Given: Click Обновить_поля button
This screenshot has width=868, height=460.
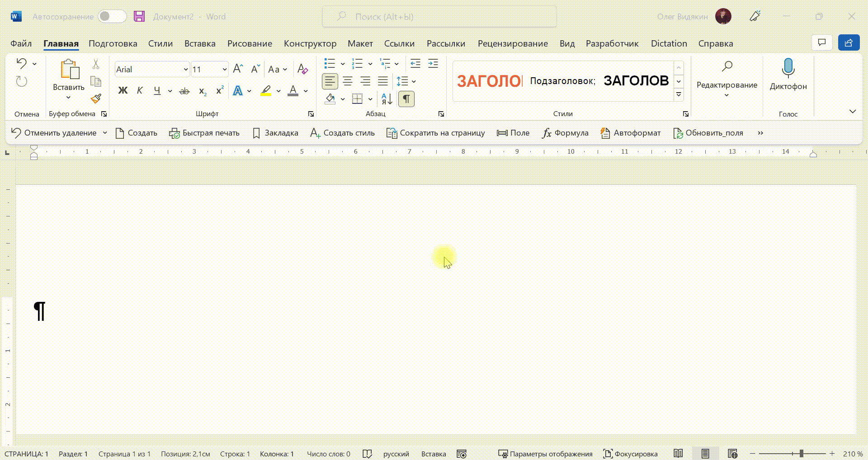Looking at the screenshot, I should [708, 133].
